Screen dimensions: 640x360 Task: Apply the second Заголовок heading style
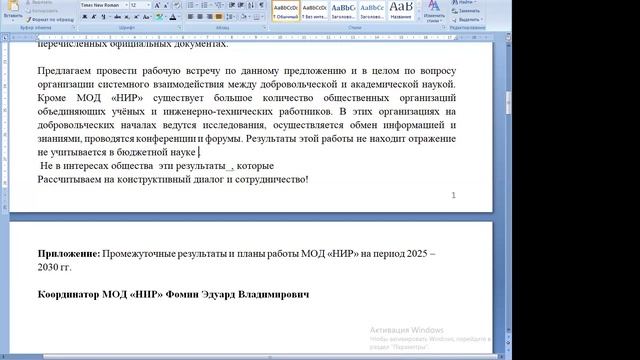coord(372,11)
